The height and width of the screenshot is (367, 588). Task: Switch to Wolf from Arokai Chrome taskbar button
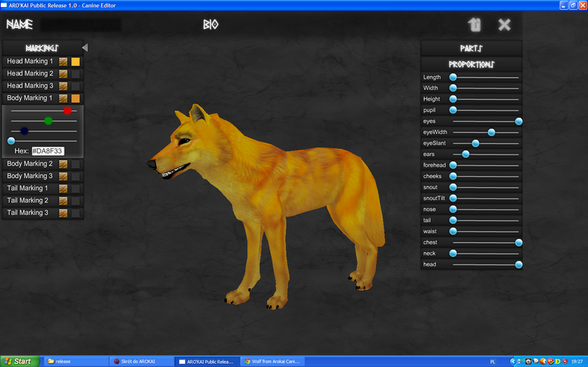click(272, 361)
